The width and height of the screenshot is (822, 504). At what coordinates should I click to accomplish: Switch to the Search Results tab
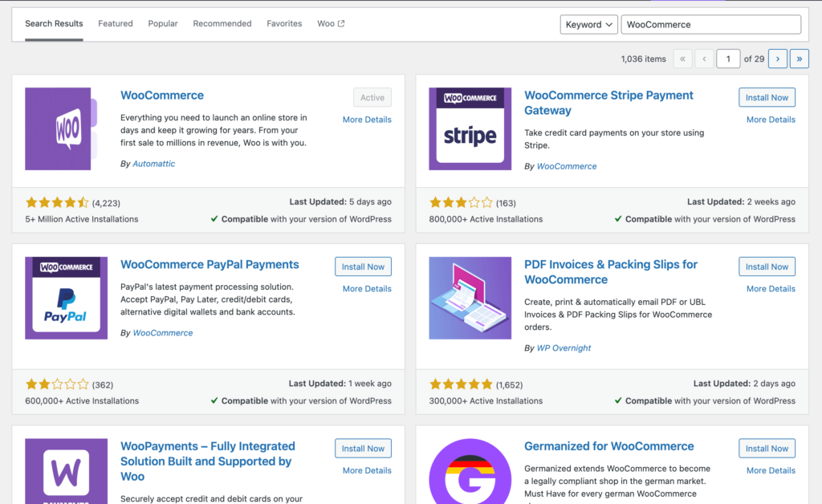coord(54,23)
